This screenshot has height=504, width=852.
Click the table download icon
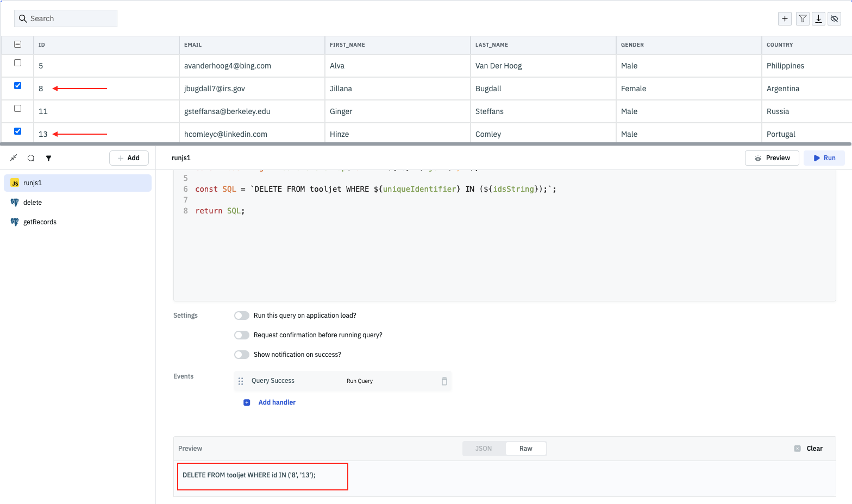pyautogui.click(x=818, y=18)
